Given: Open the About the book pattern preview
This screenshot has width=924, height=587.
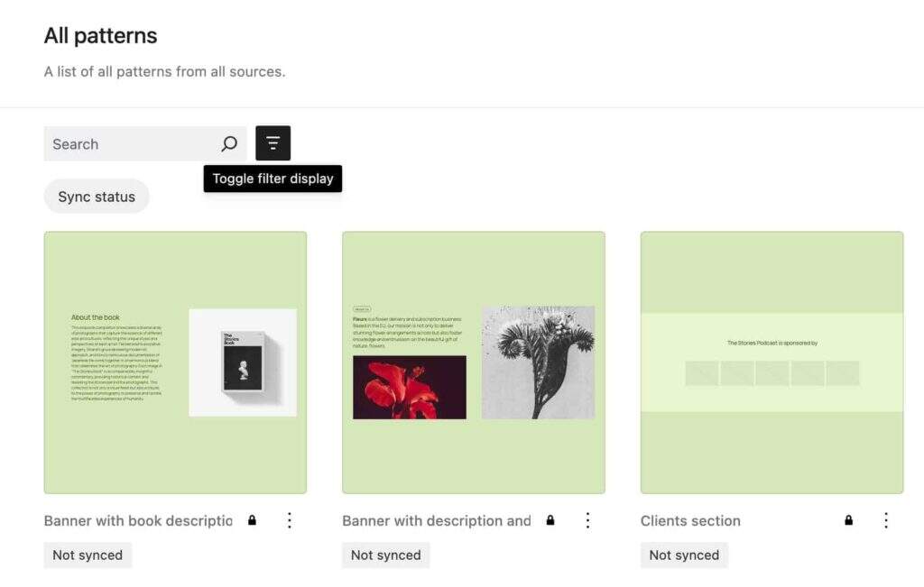Looking at the screenshot, I should coord(175,362).
